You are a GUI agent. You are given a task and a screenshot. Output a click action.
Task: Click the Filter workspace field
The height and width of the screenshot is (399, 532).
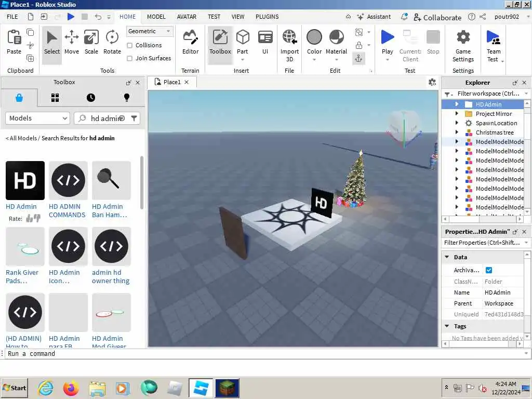click(x=488, y=94)
